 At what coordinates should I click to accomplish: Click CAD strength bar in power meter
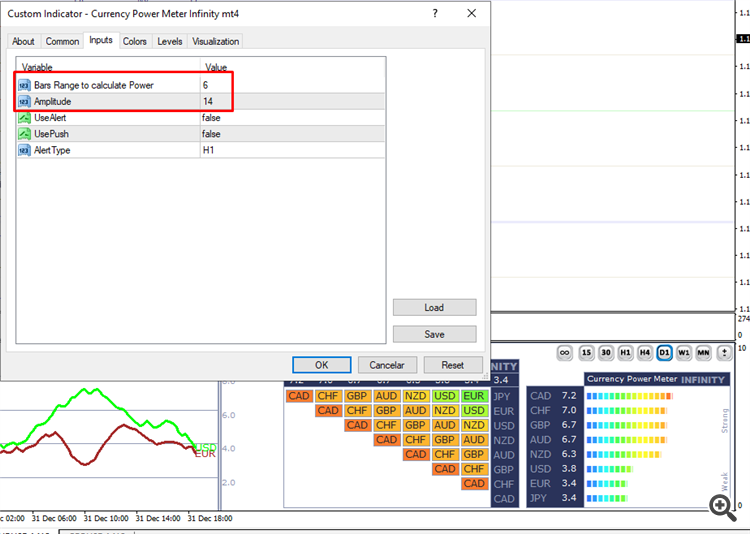tap(629, 396)
